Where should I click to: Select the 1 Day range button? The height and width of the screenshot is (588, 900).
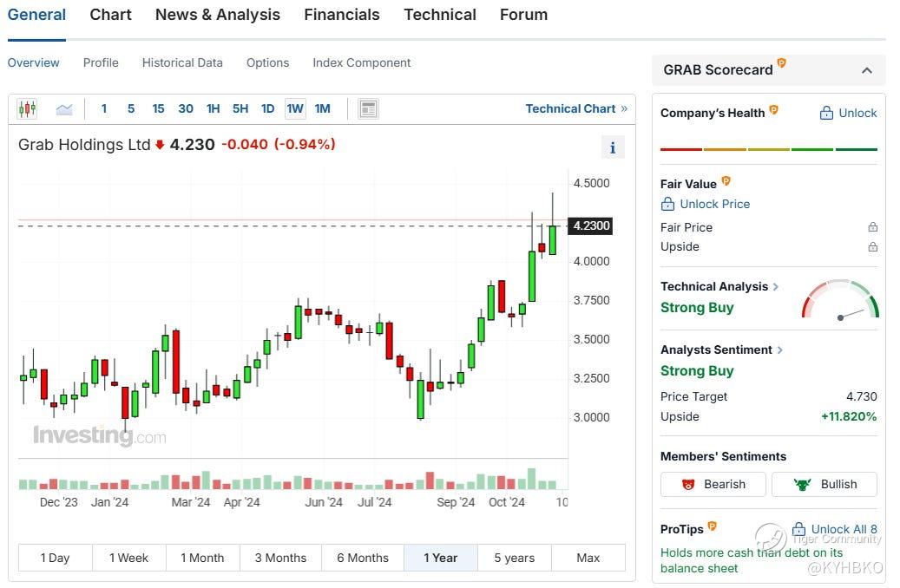[55, 558]
